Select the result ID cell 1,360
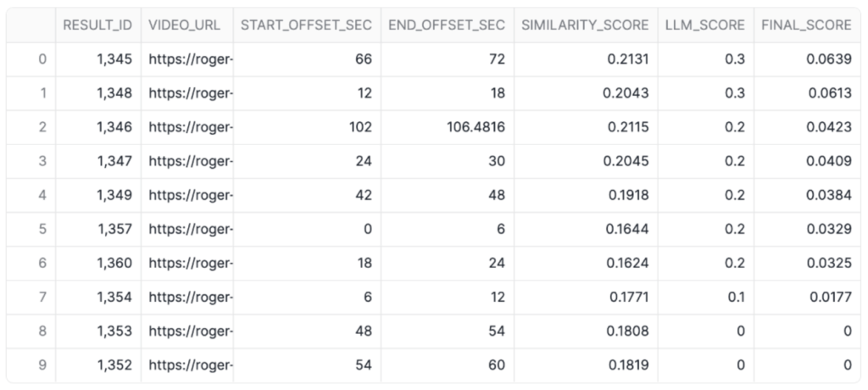 (x=114, y=263)
